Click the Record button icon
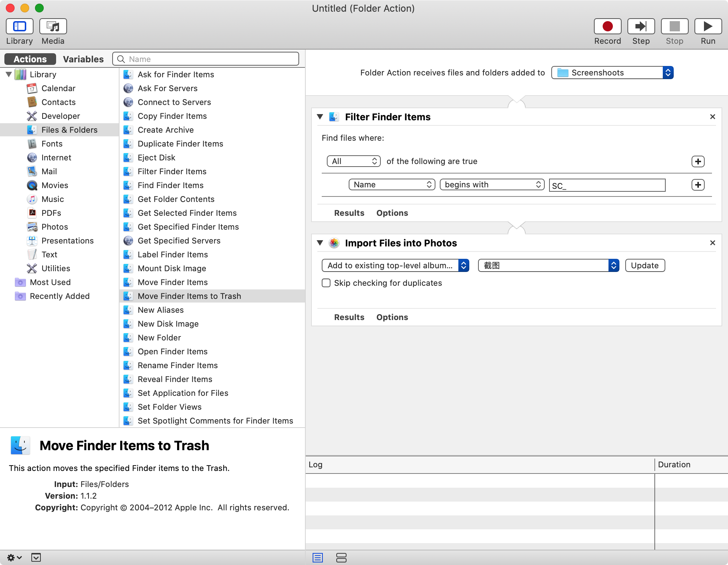Viewport: 728px width, 565px height. click(x=607, y=27)
